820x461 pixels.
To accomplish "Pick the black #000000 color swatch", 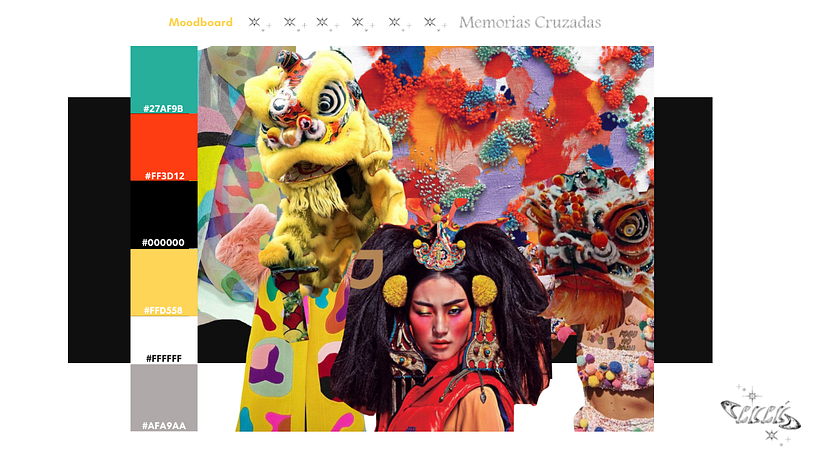I will coord(164,214).
